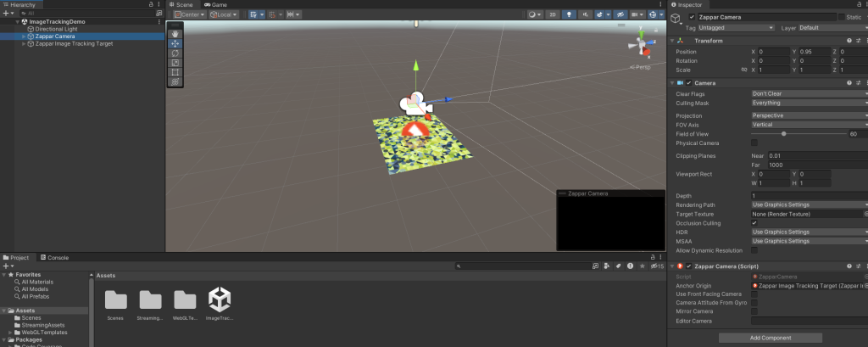Image resolution: width=868 pixels, height=347 pixels.
Task: Select the combined Transform tool
Action: [x=175, y=81]
